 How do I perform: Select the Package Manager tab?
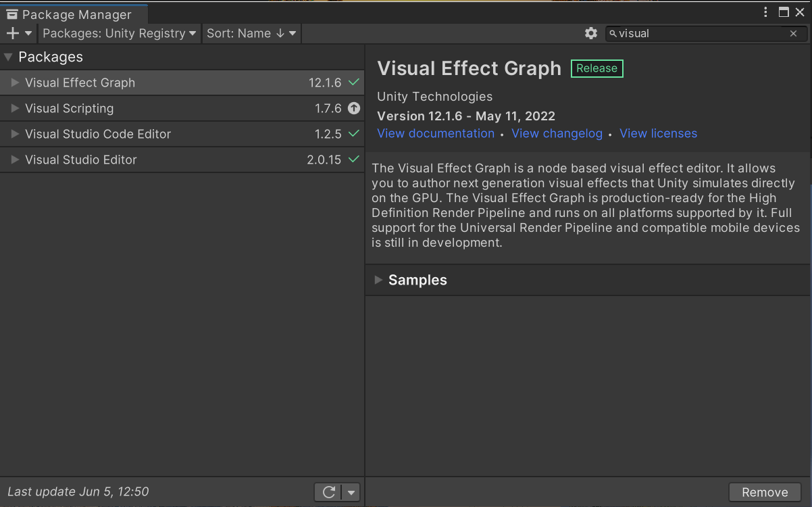73,14
